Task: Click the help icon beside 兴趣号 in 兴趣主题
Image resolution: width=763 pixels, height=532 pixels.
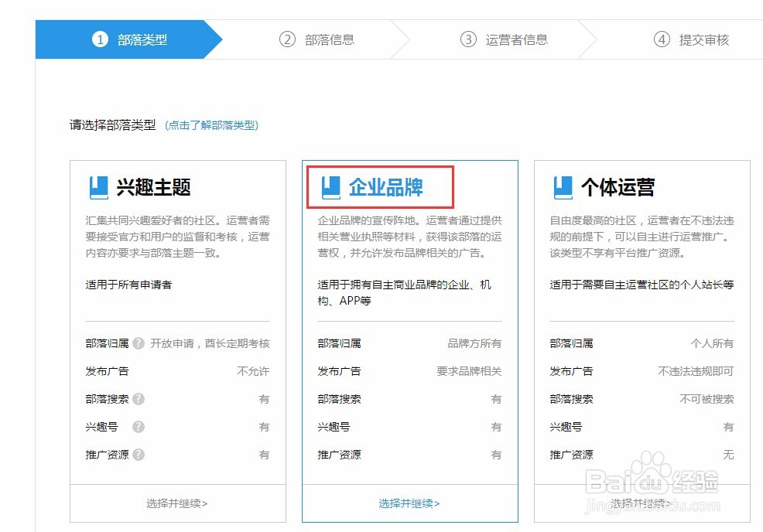Action: (137, 426)
